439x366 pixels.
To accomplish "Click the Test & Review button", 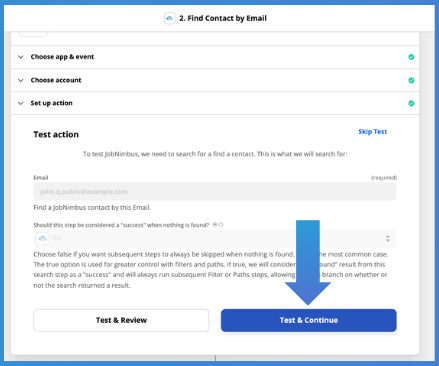I will [x=121, y=320].
